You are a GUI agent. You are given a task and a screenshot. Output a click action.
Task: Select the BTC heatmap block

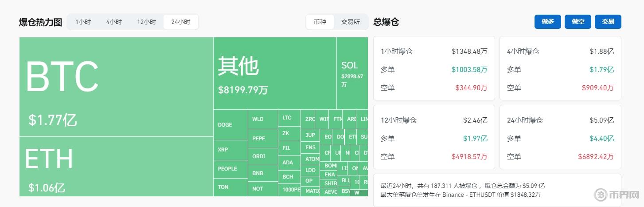click(x=116, y=87)
